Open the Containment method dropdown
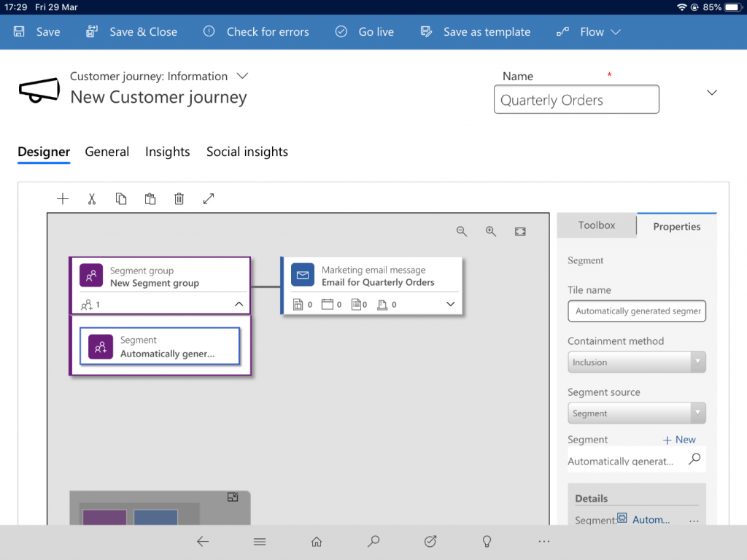 pos(636,362)
